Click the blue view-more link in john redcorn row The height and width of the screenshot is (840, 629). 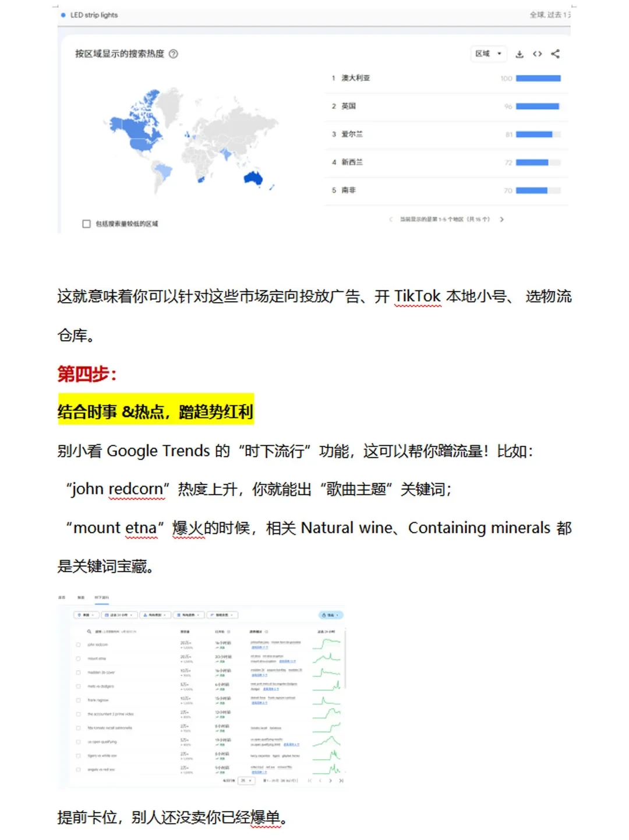click(x=260, y=647)
